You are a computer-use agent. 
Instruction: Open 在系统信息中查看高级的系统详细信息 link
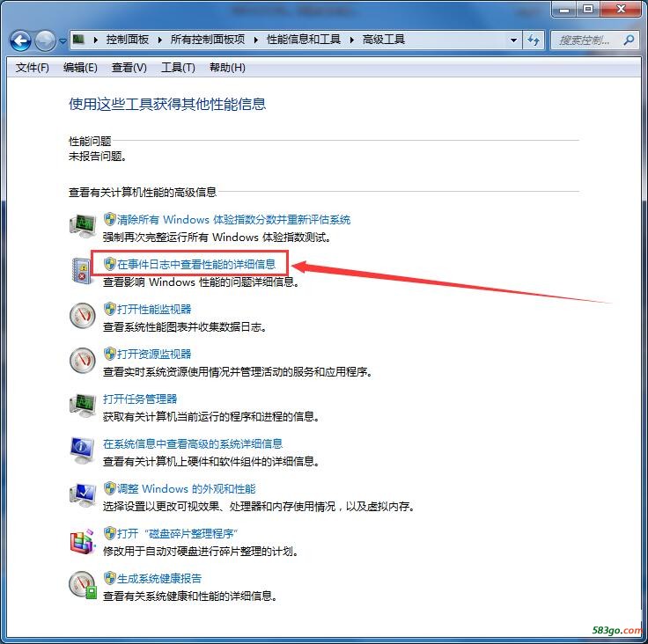(x=193, y=444)
